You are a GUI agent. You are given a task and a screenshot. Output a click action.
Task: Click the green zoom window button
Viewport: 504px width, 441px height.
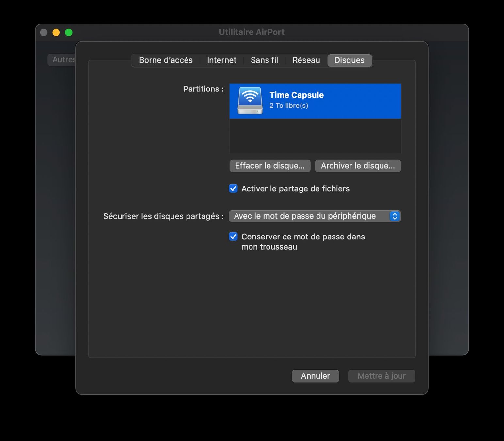click(x=69, y=32)
